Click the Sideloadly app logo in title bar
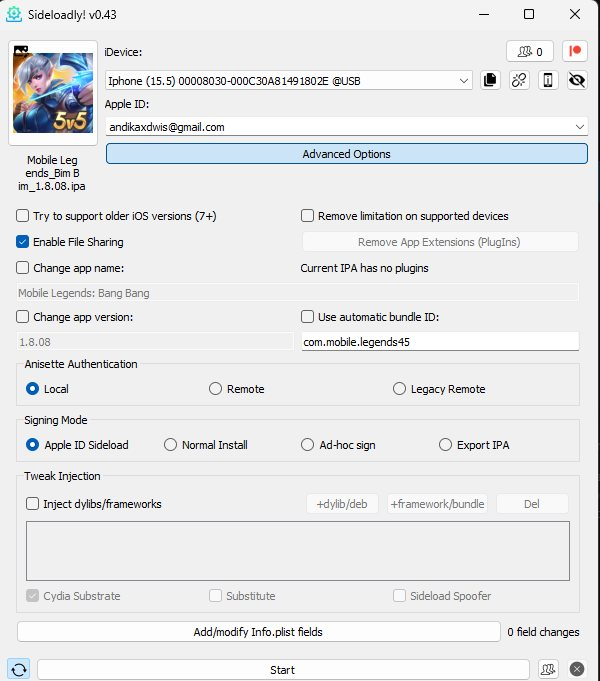This screenshot has width=600, height=681. tap(14, 14)
